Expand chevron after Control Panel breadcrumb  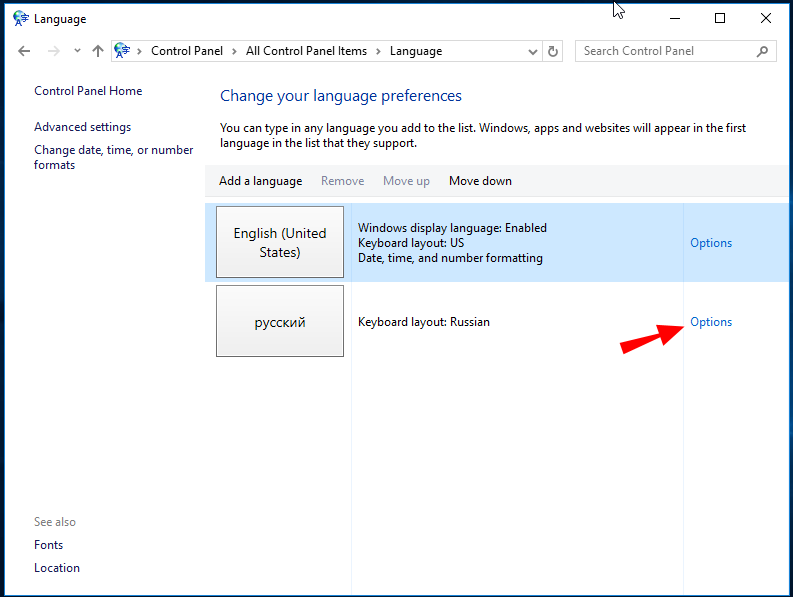tap(234, 52)
